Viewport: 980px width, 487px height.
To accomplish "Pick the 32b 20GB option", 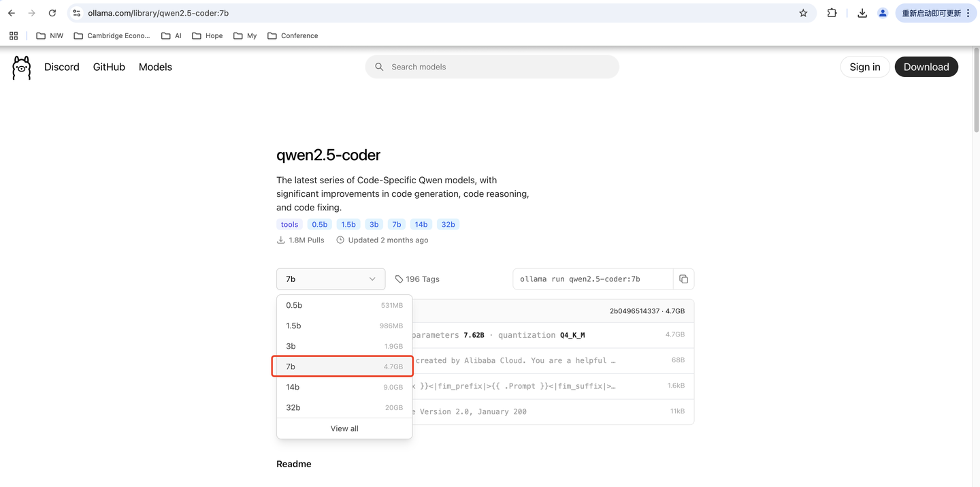I will click(344, 407).
